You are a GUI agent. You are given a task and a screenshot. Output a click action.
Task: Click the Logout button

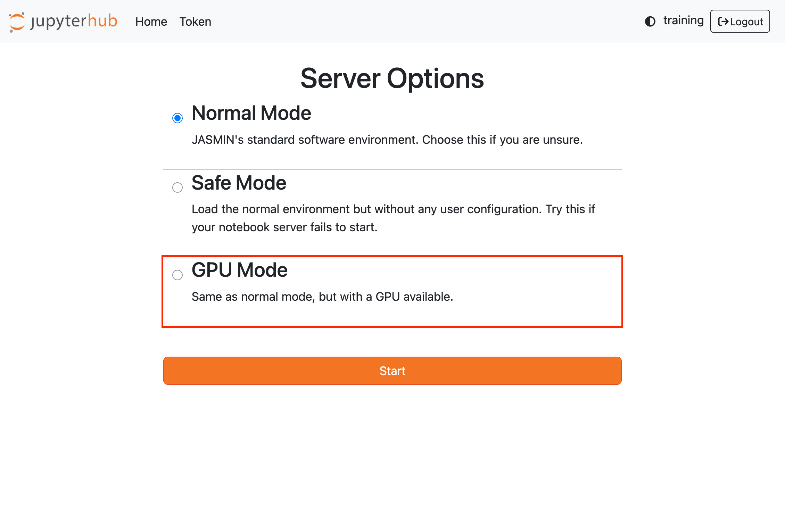740,22
